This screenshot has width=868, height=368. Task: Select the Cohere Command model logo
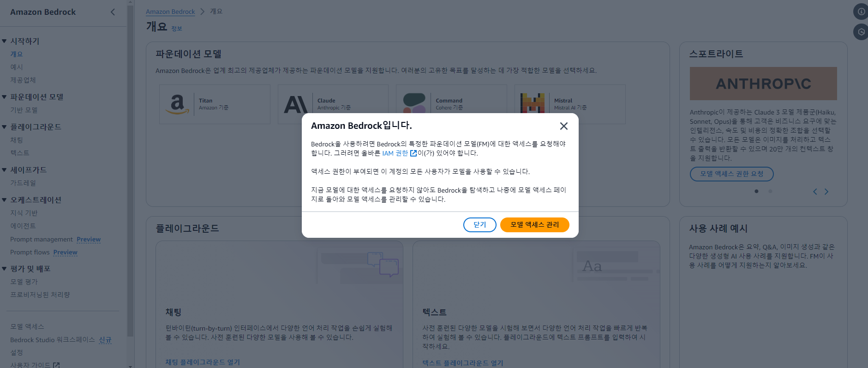[x=414, y=103]
